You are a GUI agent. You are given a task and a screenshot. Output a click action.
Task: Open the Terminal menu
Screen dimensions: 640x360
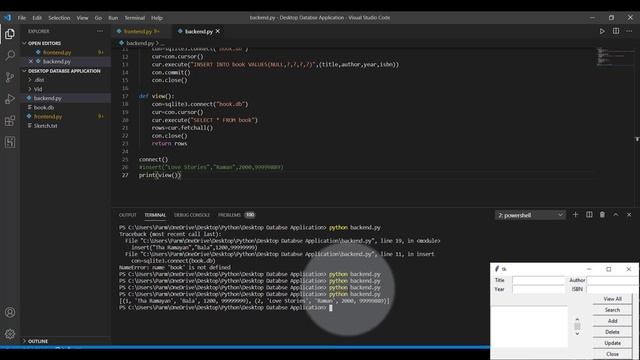pyautogui.click(x=135, y=18)
